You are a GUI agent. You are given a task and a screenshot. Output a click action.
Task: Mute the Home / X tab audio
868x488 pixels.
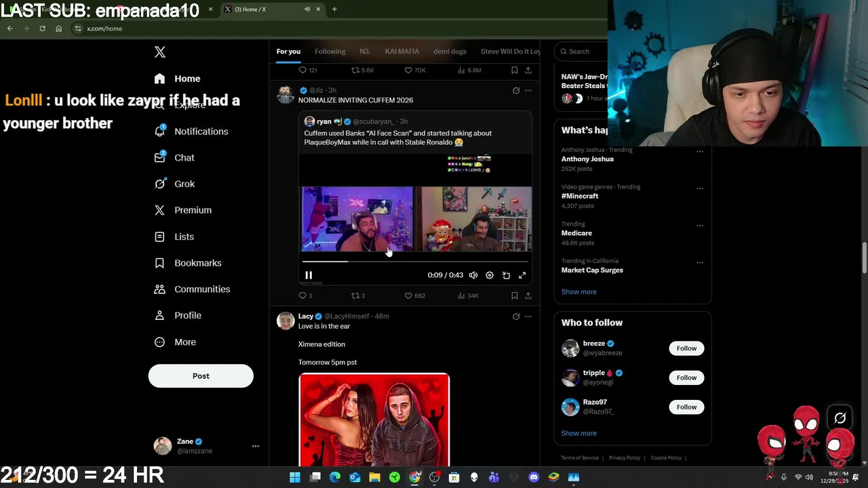coord(307,9)
